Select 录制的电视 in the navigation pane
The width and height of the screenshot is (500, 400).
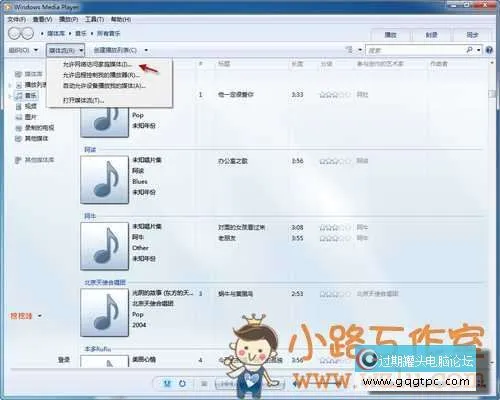[x=35, y=128]
